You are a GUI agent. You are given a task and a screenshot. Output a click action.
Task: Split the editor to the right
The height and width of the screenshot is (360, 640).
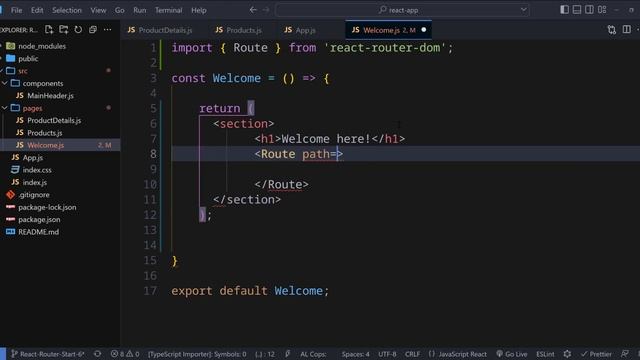(627, 29)
